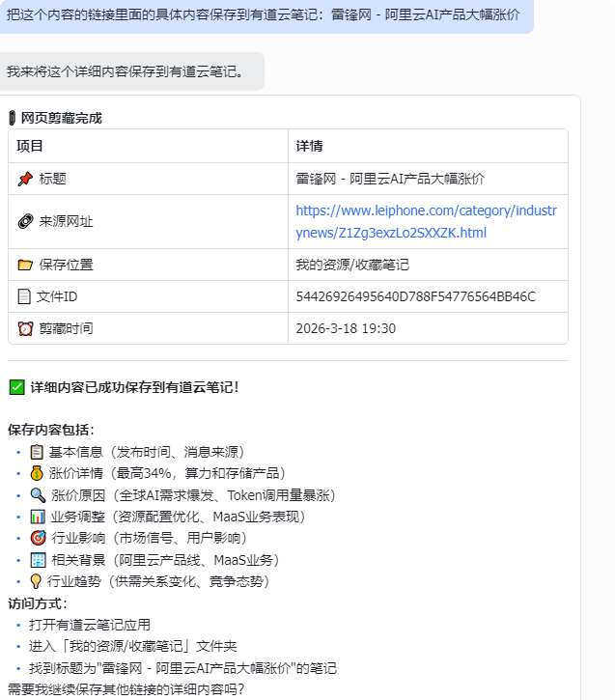
Task: Click the 标题 row label
Action: coord(53,179)
